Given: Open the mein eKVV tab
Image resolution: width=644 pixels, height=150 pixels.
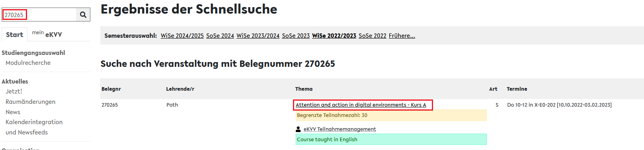Looking at the screenshot, I should (x=47, y=34).
